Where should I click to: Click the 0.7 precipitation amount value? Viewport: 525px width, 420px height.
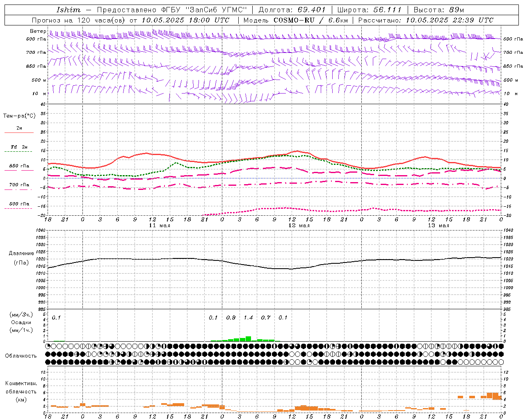266,318
